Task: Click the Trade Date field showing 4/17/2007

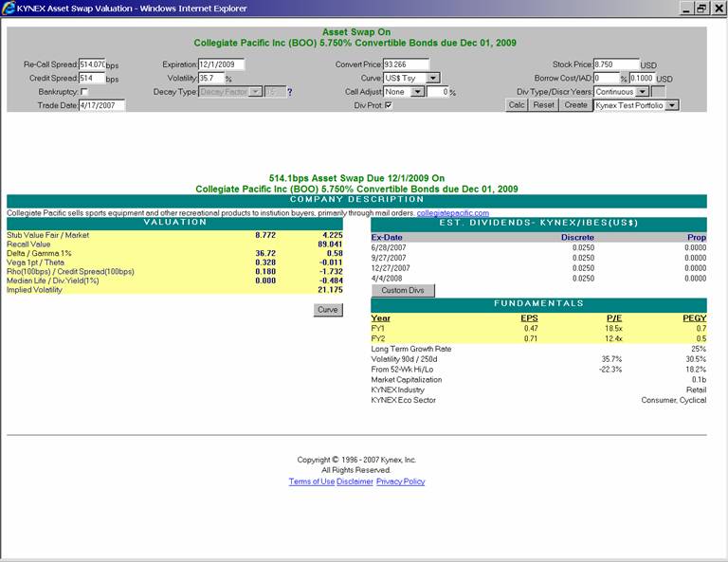Action: coord(101,105)
